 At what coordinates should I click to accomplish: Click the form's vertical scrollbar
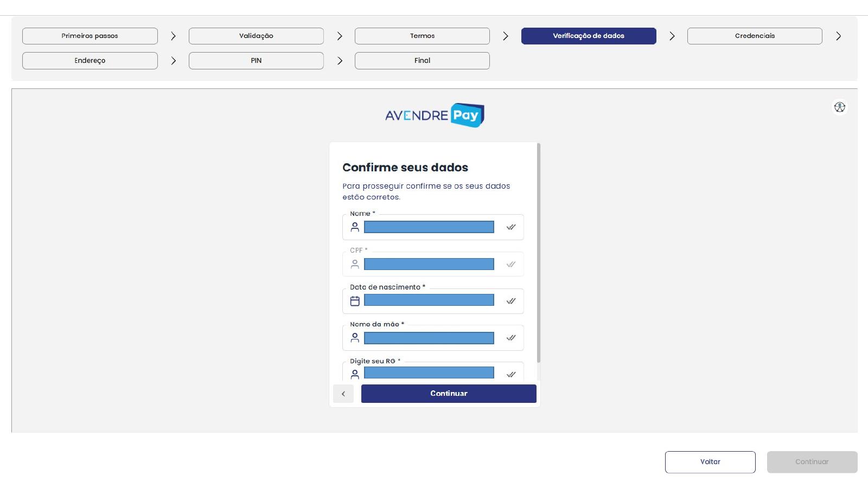click(538, 253)
